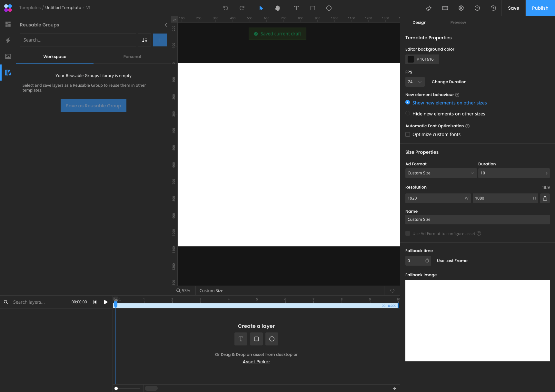555x392 pixels.
Task: Undo the last action
Action: click(226, 8)
